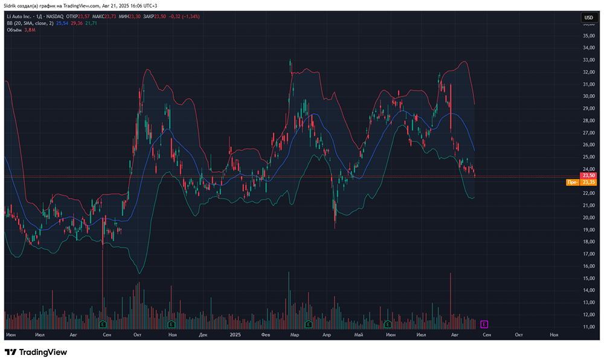This screenshot has height=364, width=604.
Task: Click the 2025 label on time axis
Action: tap(235, 335)
